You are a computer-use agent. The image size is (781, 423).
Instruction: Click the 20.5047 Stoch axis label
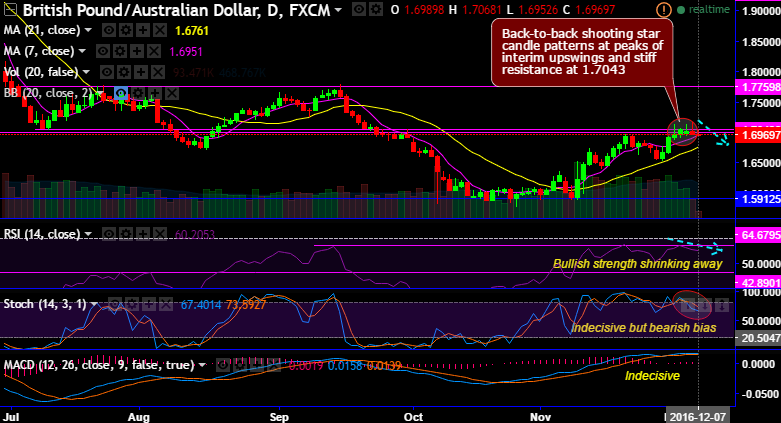click(758, 338)
